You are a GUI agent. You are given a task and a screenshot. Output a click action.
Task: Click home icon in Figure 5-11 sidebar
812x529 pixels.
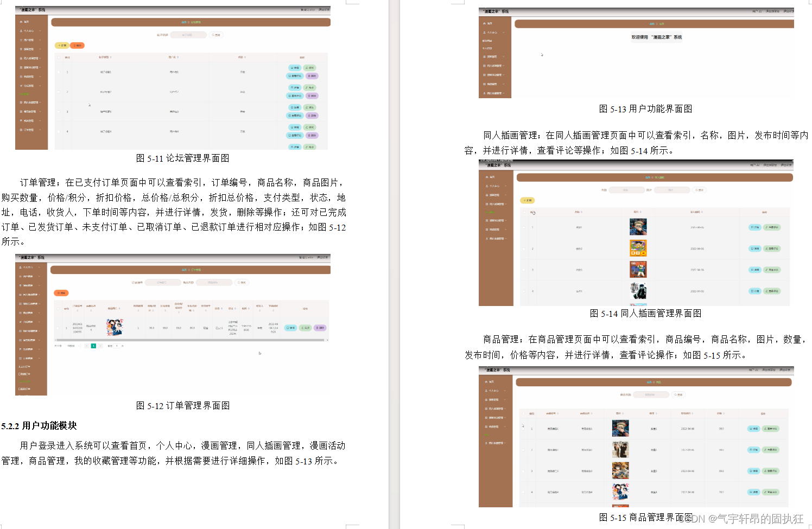click(x=21, y=22)
